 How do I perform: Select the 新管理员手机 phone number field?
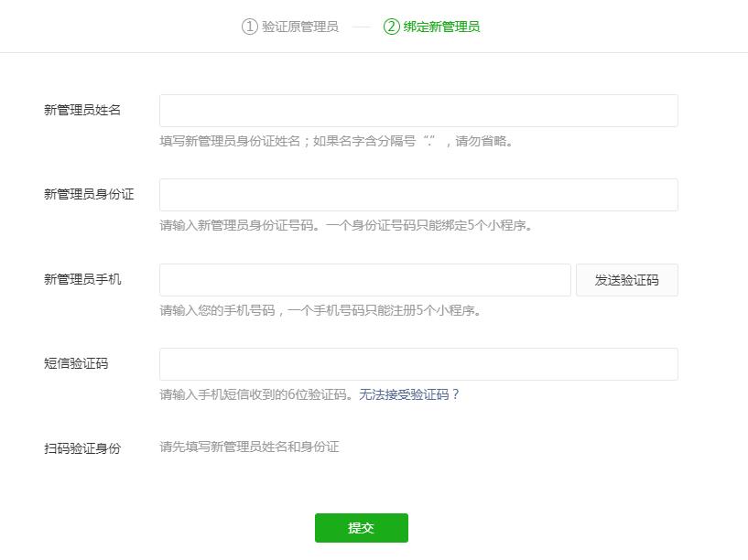[365, 280]
